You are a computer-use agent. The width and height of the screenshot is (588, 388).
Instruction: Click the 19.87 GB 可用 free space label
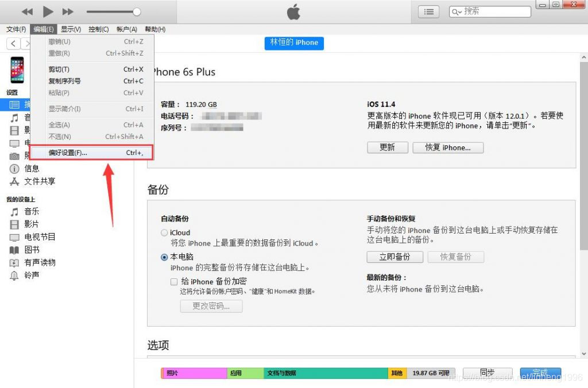pos(431,373)
